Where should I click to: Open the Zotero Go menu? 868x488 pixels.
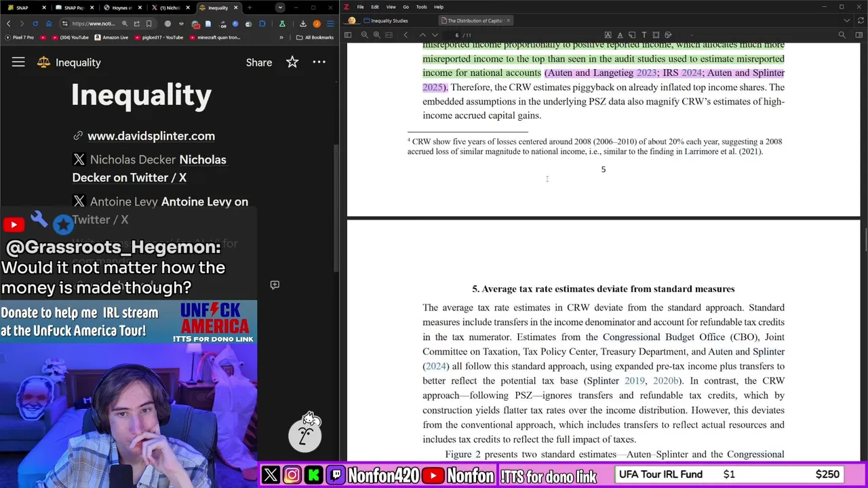tap(406, 7)
